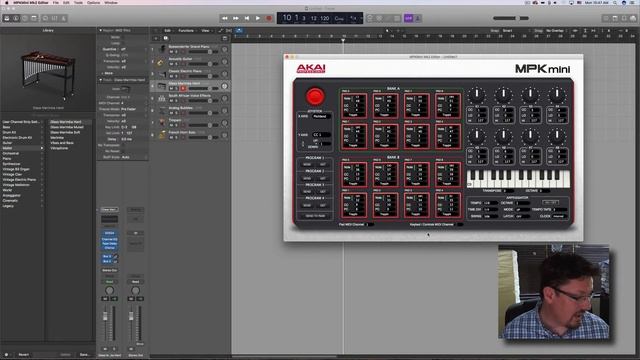The image size is (640, 360).
Task: Click the Glass Marimba Hard track icon
Action: click(162, 86)
